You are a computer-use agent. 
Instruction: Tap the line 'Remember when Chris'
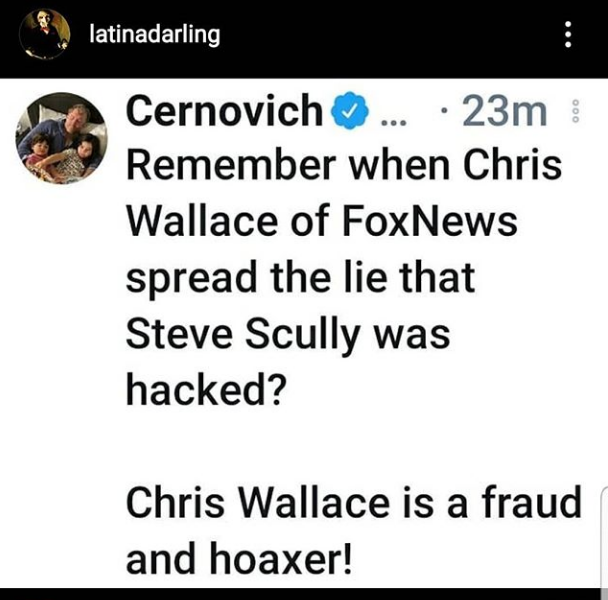pos(344,165)
